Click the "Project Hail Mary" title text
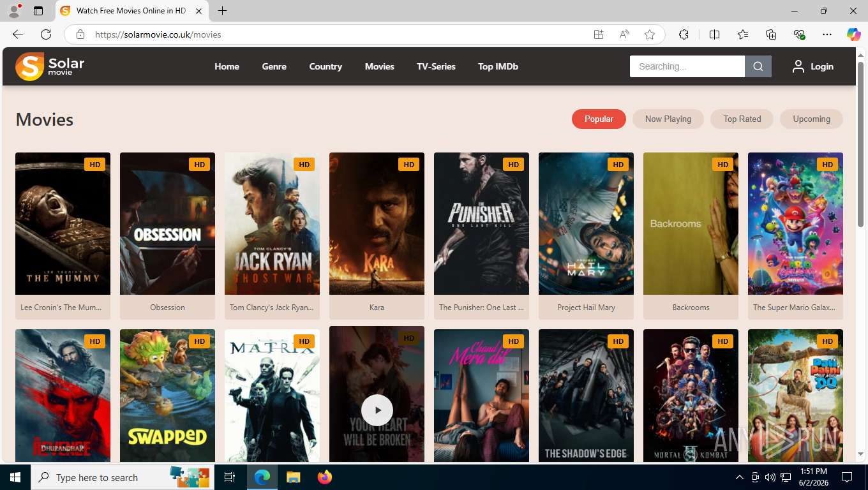Viewport: 868px width, 490px height. point(586,308)
